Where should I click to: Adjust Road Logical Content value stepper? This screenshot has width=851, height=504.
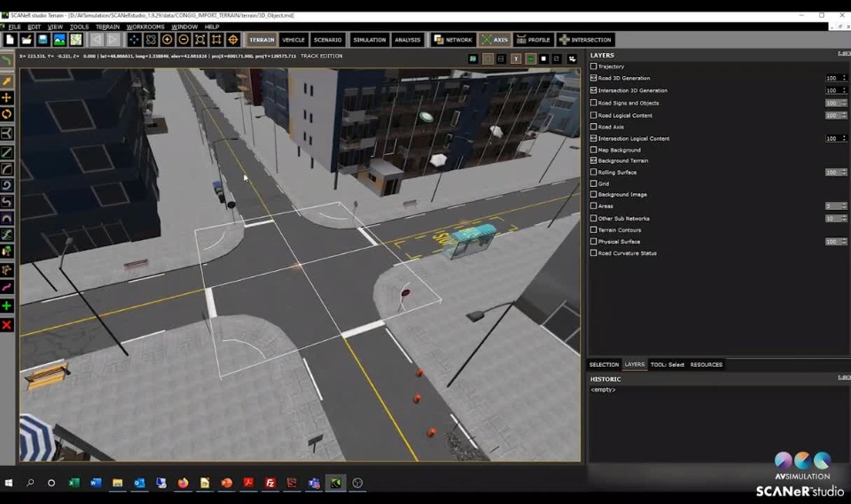point(844,115)
